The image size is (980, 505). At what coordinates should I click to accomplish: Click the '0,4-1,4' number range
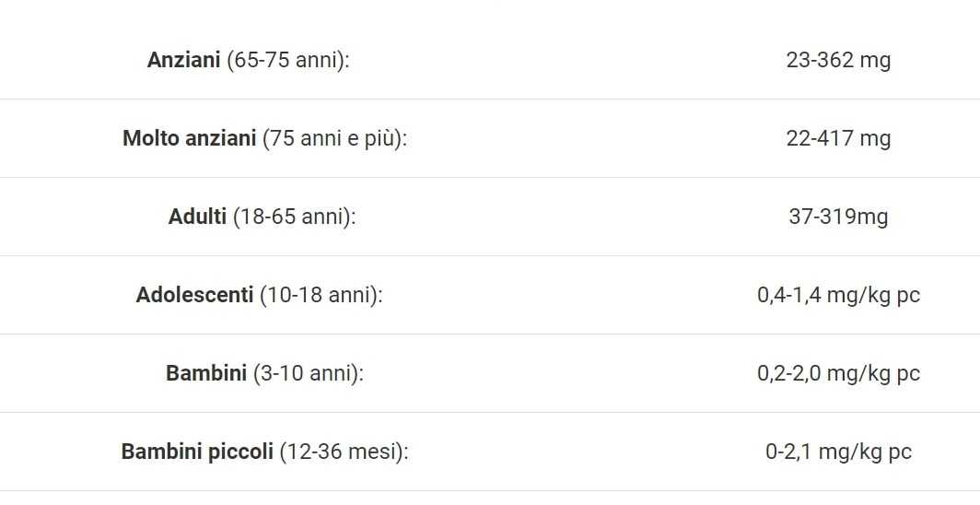(x=788, y=296)
